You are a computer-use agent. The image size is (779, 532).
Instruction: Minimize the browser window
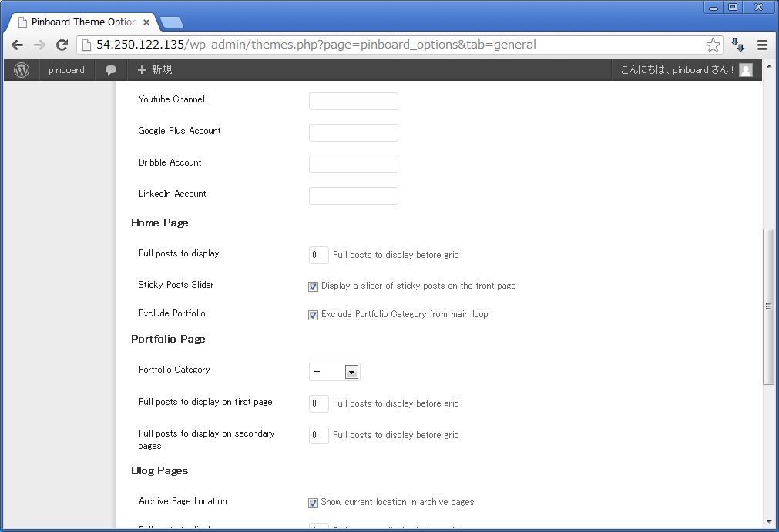pos(714,8)
